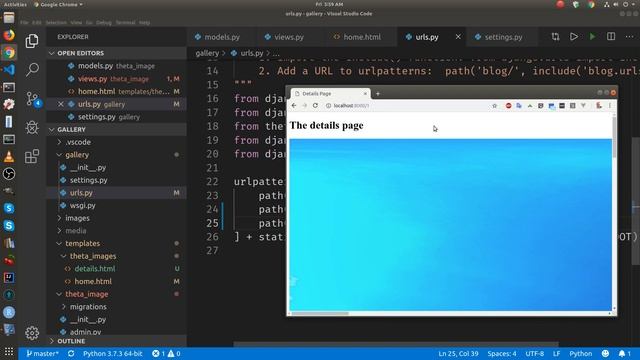The image size is (640, 360).
Task: Click the browser vertical scrollbar thumb
Action: pos(614,138)
